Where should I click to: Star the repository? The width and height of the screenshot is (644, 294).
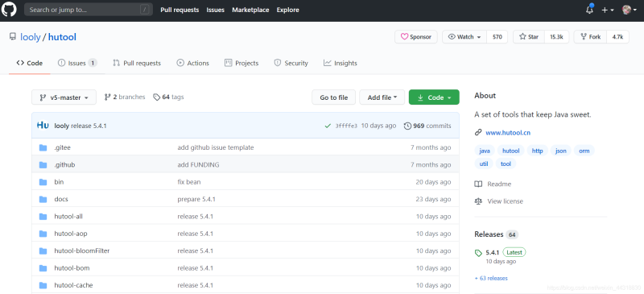(529, 36)
